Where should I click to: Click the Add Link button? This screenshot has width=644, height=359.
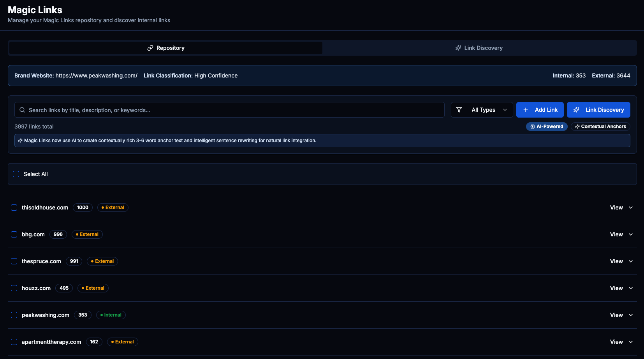click(x=540, y=110)
